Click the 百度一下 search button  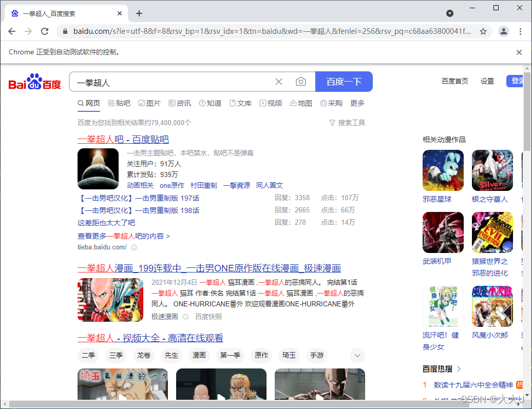(x=344, y=82)
